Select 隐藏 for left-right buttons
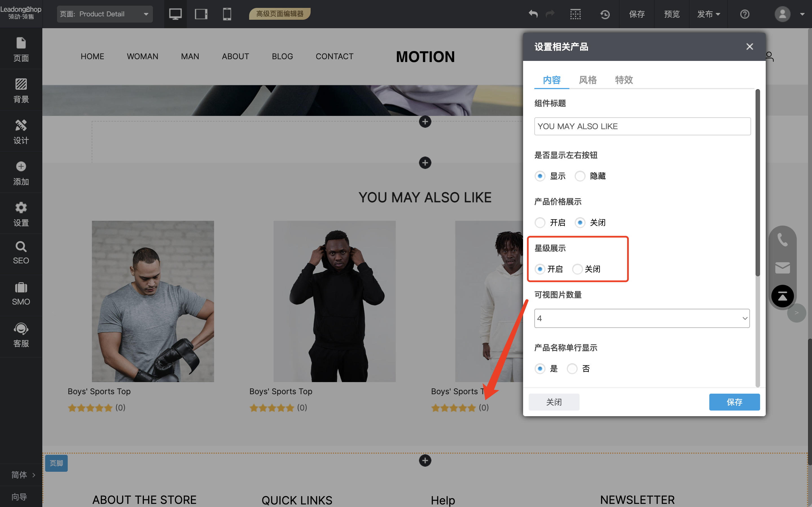 pyautogui.click(x=580, y=176)
